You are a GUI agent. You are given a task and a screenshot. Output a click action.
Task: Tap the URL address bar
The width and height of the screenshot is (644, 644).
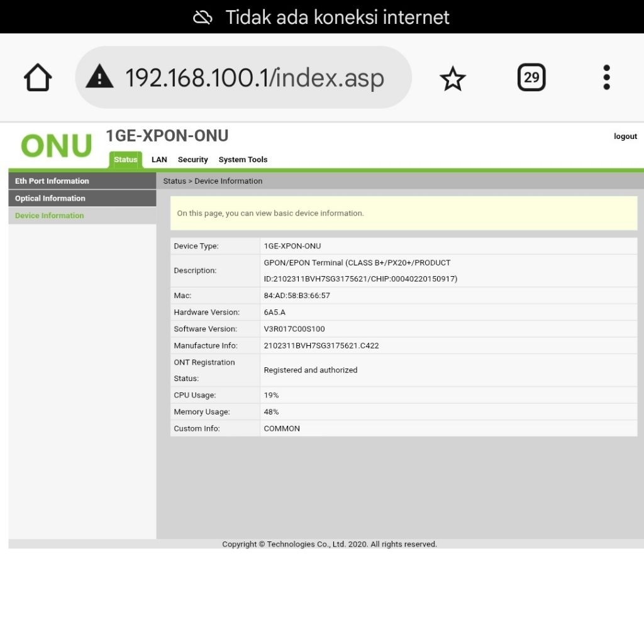point(254,78)
